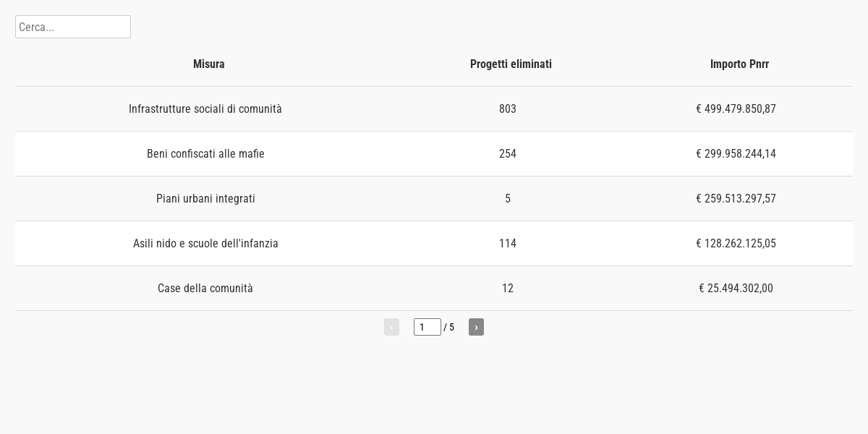Click the value 12 for Case della comunità
Image resolution: width=868 pixels, height=434 pixels.
click(x=508, y=289)
